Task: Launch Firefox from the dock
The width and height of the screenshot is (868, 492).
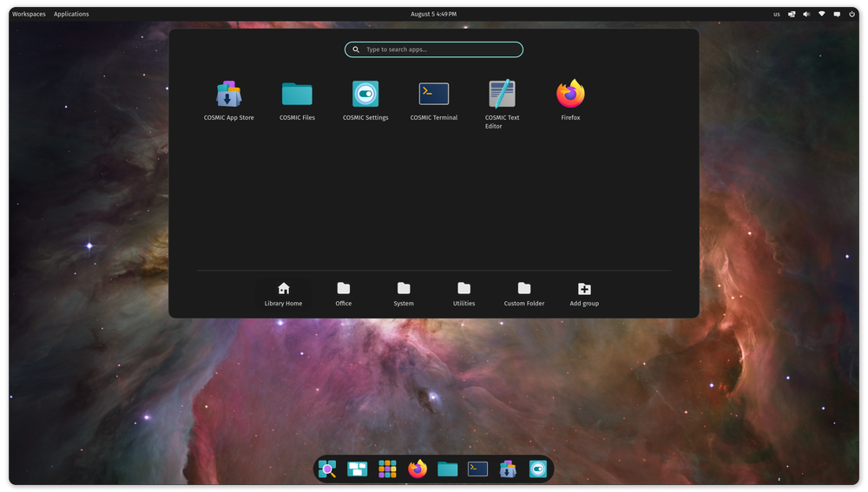Action: coord(418,469)
